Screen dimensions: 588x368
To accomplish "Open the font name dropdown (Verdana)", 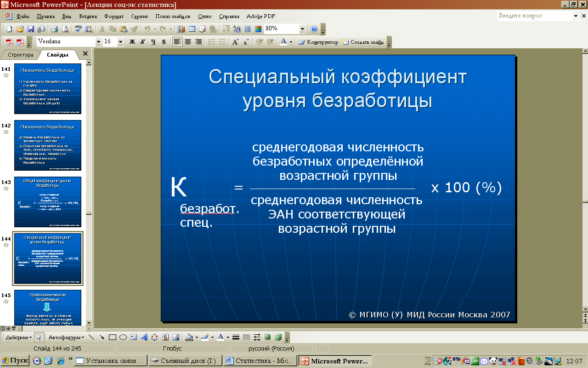I will (98, 42).
